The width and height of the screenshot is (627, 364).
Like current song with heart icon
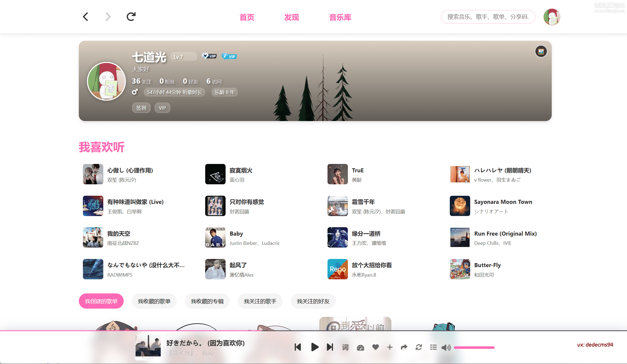pyautogui.click(x=375, y=347)
